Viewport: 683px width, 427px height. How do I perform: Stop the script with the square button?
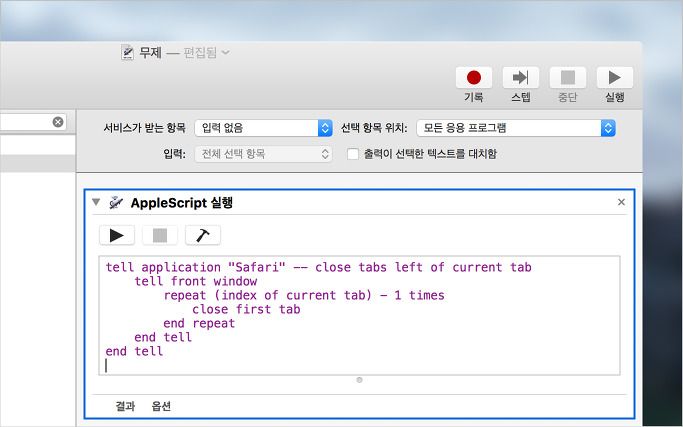[x=160, y=235]
